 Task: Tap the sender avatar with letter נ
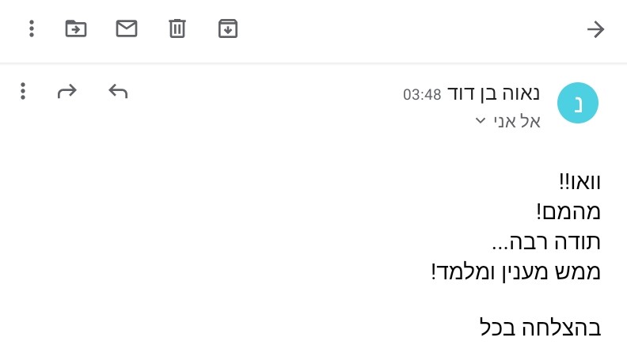[578, 103]
